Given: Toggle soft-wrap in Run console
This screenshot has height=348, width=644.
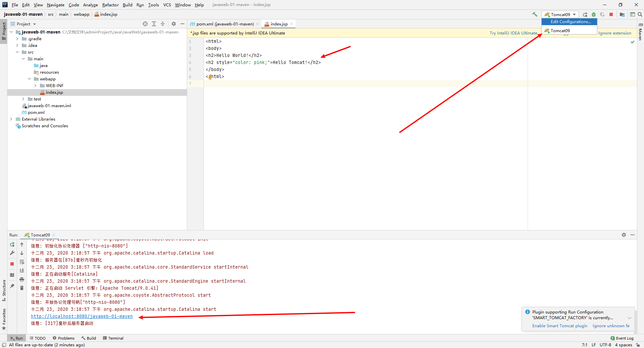Looking at the screenshot, I should (22, 262).
